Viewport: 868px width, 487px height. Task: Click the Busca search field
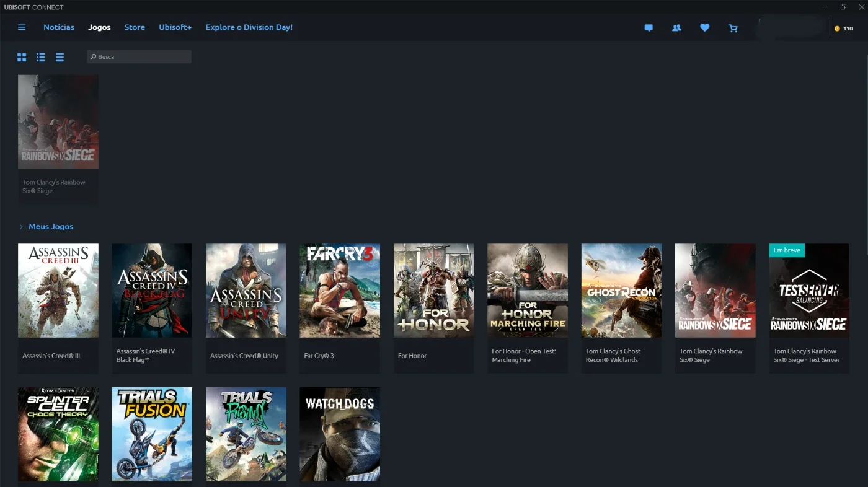[x=139, y=56]
